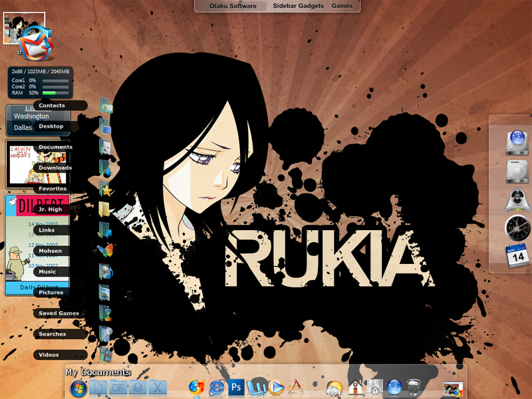The height and width of the screenshot is (399, 532).
Task: Open Microsoft Word dock icon
Action: [x=257, y=387]
